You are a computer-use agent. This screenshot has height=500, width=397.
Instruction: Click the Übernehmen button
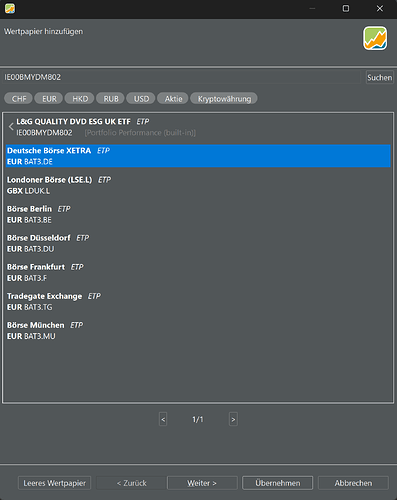pos(278,483)
